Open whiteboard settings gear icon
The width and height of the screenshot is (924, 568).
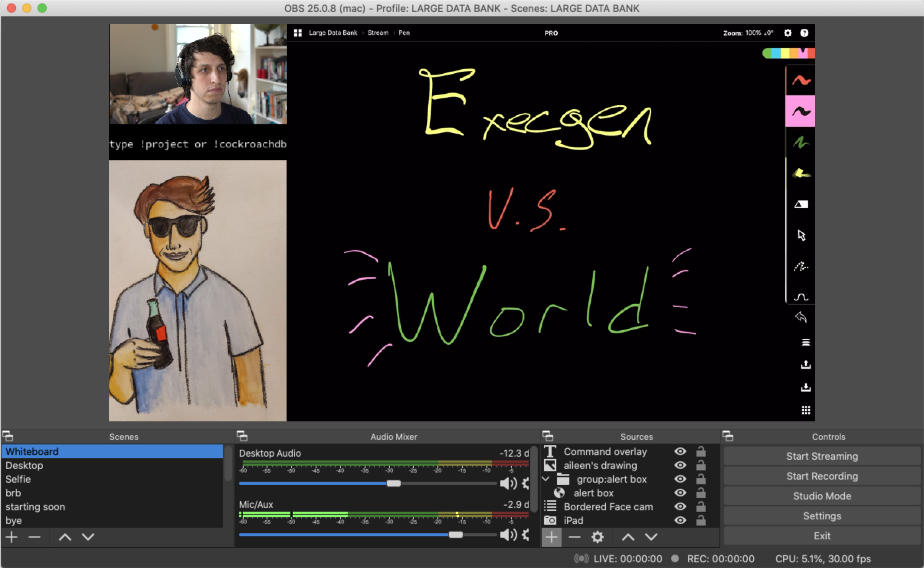tap(788, 33)
